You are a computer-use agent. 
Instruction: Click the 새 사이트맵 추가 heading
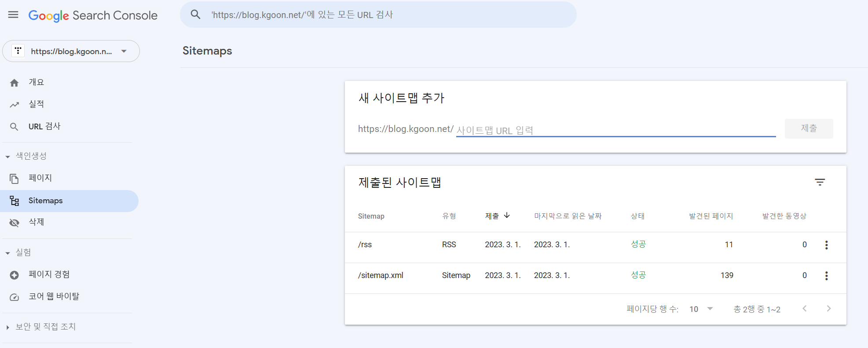pyautogui.click(x=402, y=98)
